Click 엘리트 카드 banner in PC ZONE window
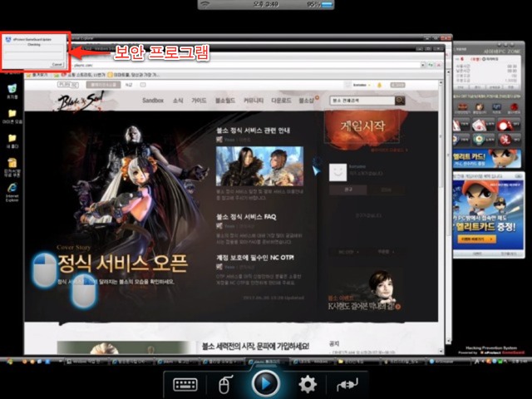532x399 pixels. click(487, 159)
